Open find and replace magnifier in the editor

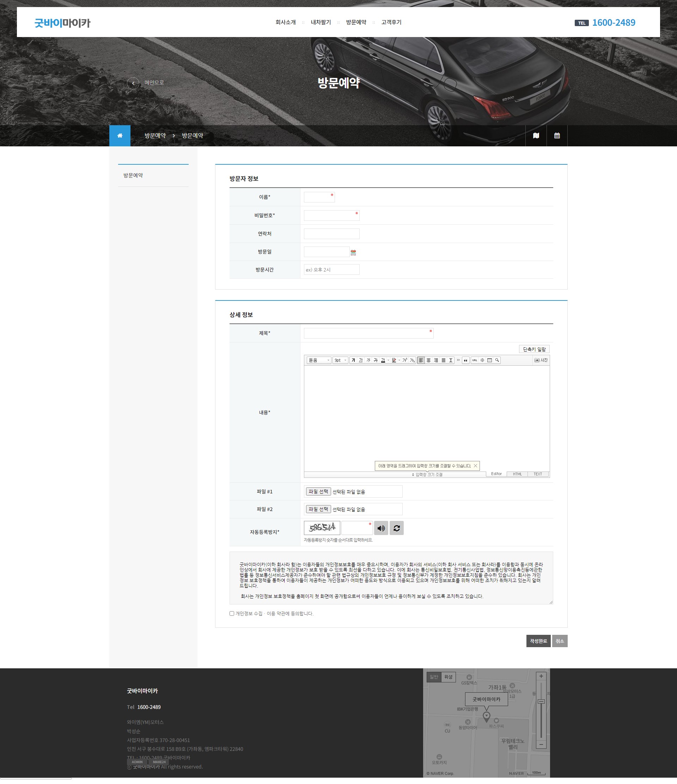(498, 360)
